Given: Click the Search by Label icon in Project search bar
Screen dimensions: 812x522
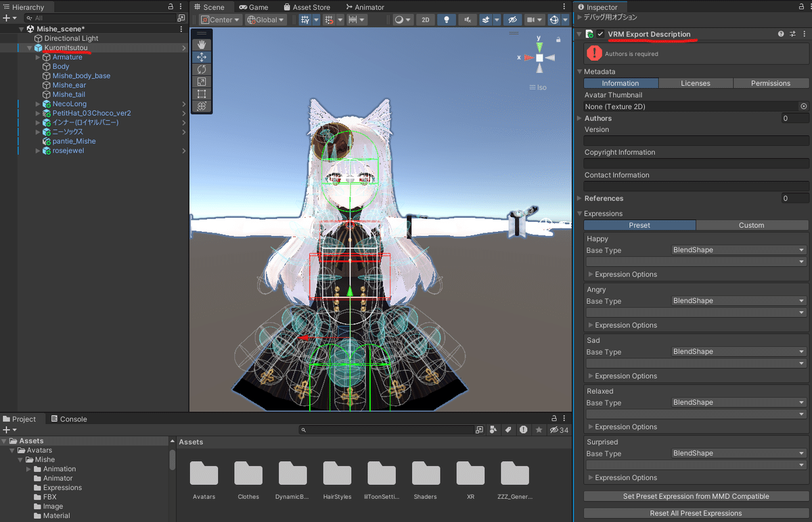Looking at the screenshot, I should tap(508, 429).
